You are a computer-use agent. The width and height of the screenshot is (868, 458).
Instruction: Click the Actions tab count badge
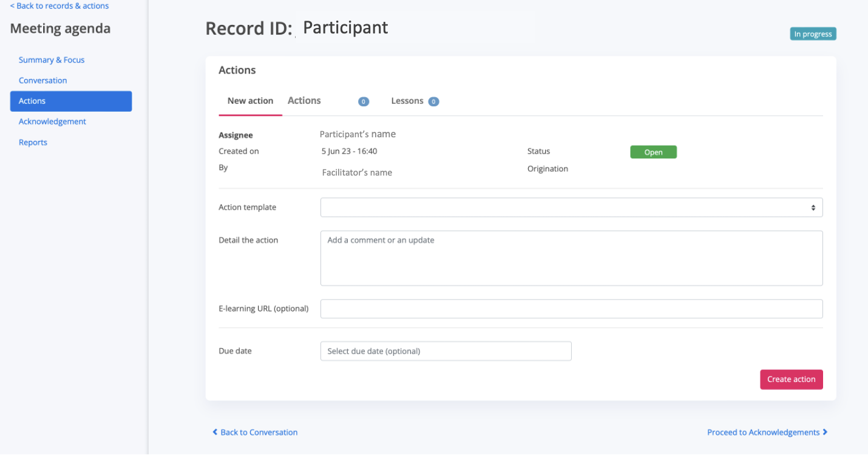coord(364,101)
